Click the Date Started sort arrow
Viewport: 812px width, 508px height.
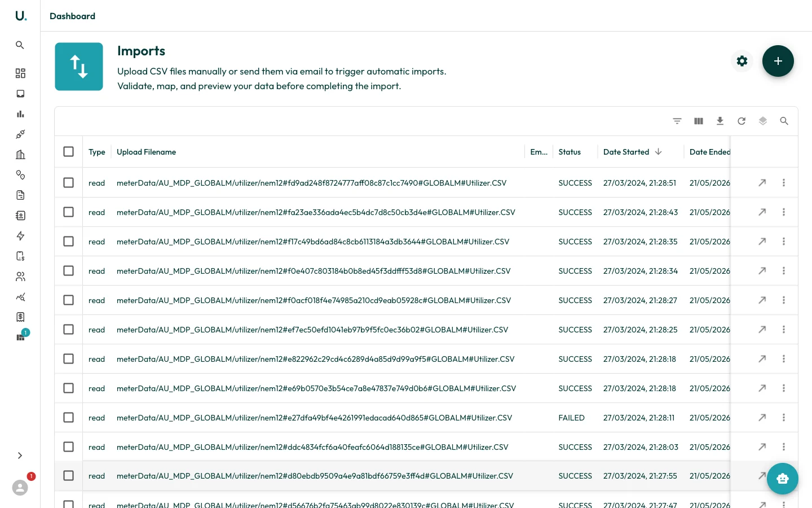[x=658, y=152]
